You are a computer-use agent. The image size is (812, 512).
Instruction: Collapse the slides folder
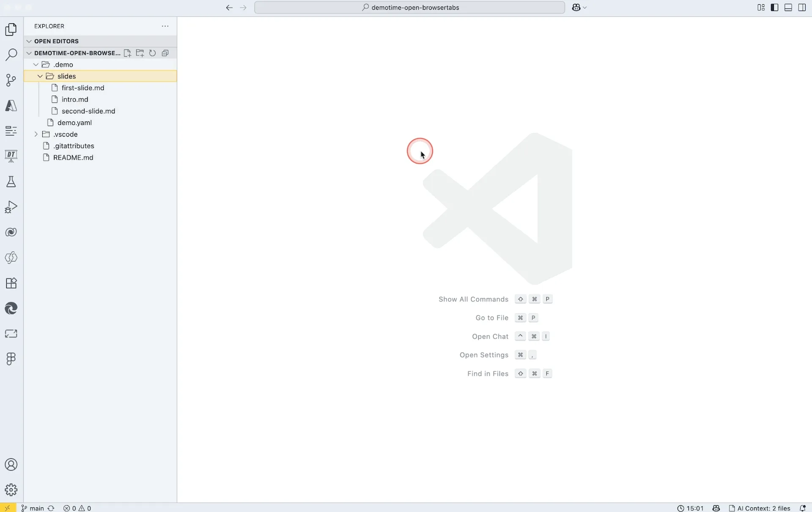click(x=40, y=76)
